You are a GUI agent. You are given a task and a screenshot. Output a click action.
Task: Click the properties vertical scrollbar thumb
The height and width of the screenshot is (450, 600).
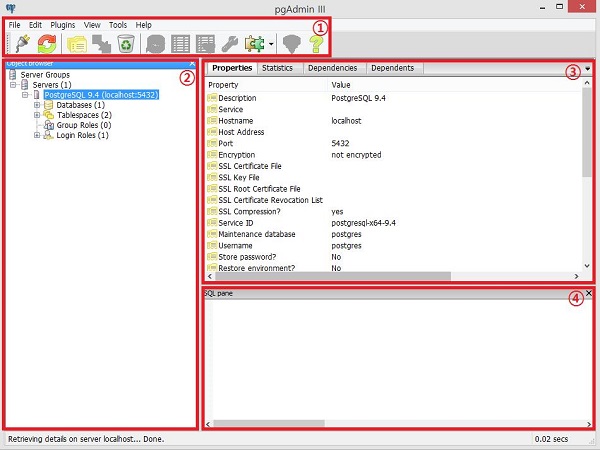click(587, 132)
